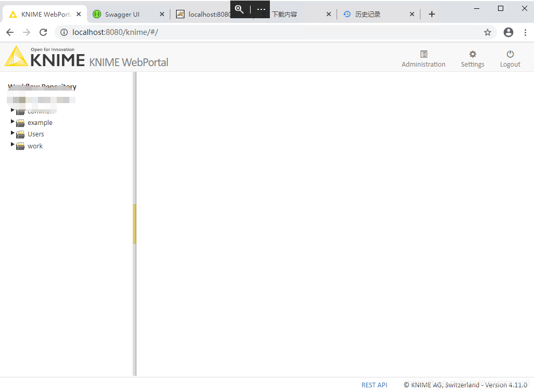Image resolution: width=534 pixels, height=392 pixels.
Task: Maximize the browser window
Action: pos(501,8)
